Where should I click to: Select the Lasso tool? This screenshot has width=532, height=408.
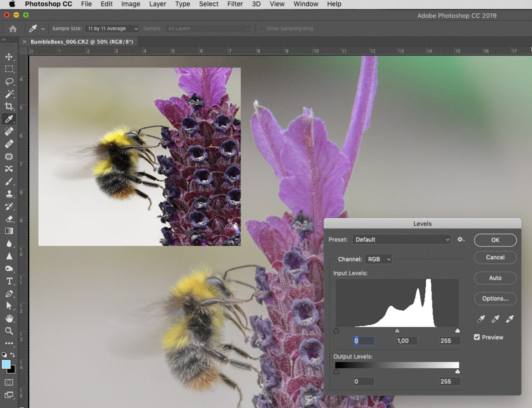9,82
